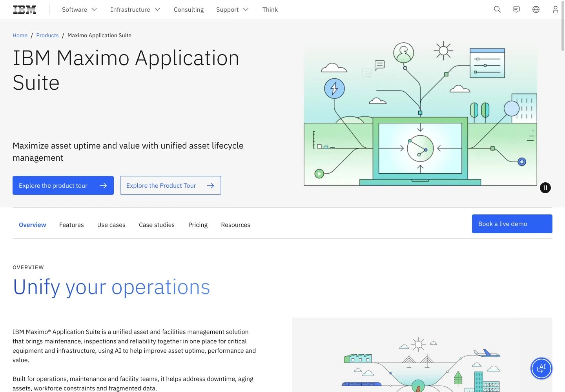Pause the hero animation
This screenshot has width=565, height=392.
click(x=545, y=188)
